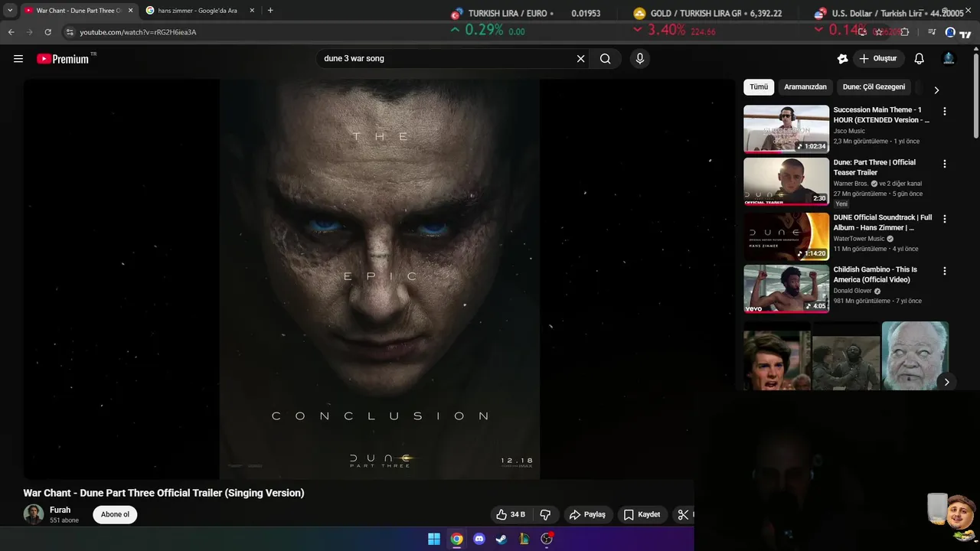
Task: Clear the search text with the X icon
Action: tap(580, 59)
